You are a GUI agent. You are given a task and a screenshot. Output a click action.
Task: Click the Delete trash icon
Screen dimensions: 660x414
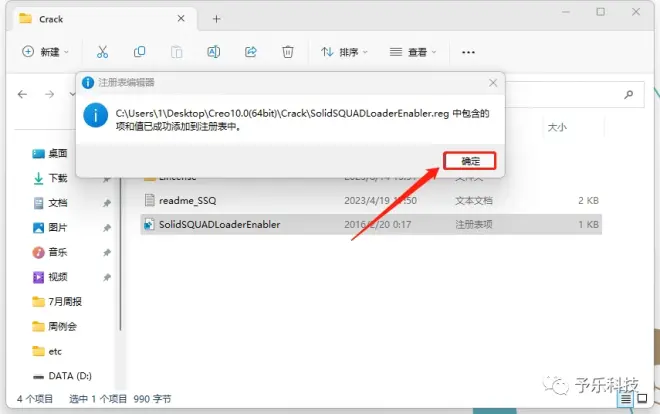287,52
